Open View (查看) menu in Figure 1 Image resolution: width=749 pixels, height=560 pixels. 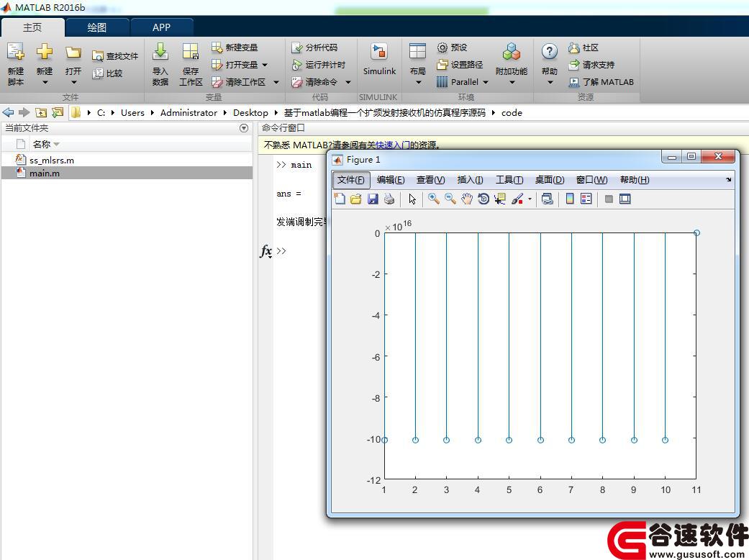point(430,180)
